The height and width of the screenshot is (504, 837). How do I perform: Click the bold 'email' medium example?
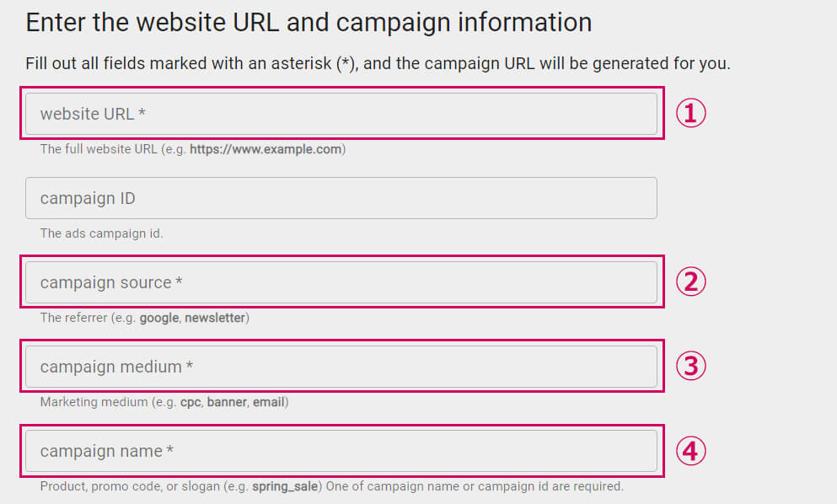(x=269, y=402)
